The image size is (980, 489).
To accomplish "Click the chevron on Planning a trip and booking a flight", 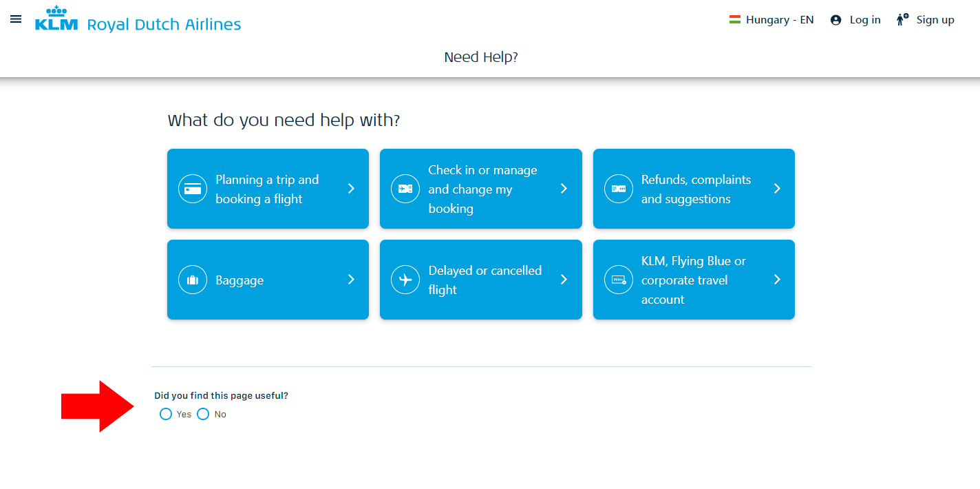I will pyautogui.click(x=351, y=189).
